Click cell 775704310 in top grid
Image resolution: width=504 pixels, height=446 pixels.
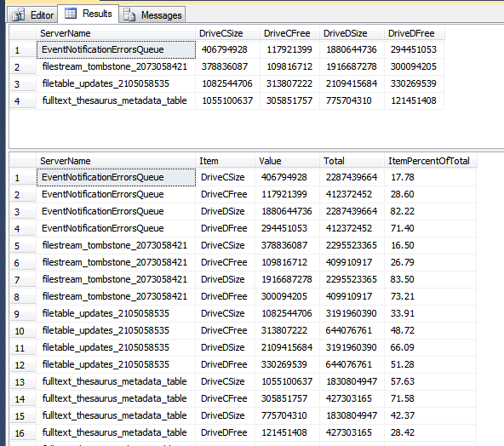tap(352, 101)
